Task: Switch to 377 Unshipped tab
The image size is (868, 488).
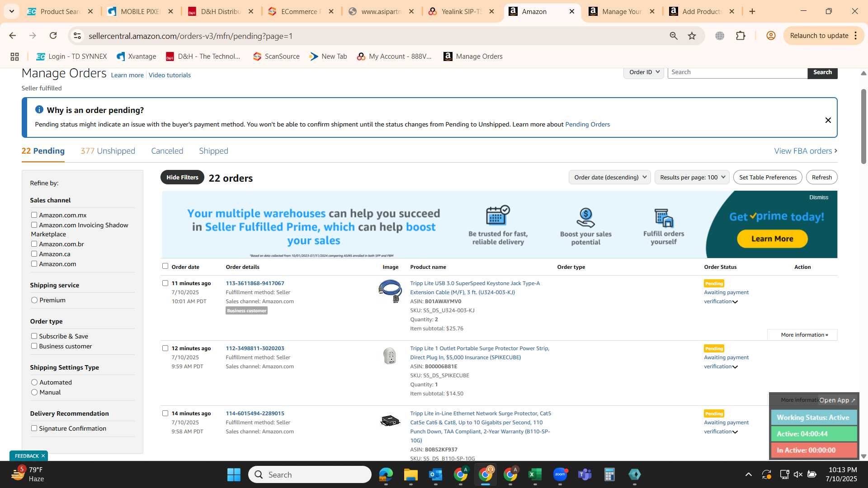Action: [x=108, y=151]
